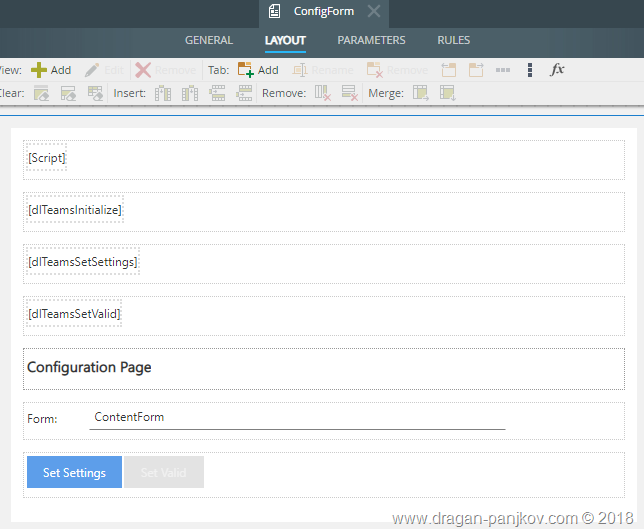The image size is (644, 529).
Task: Click the vertical dots toolbar icon
Action: point(530,70)
